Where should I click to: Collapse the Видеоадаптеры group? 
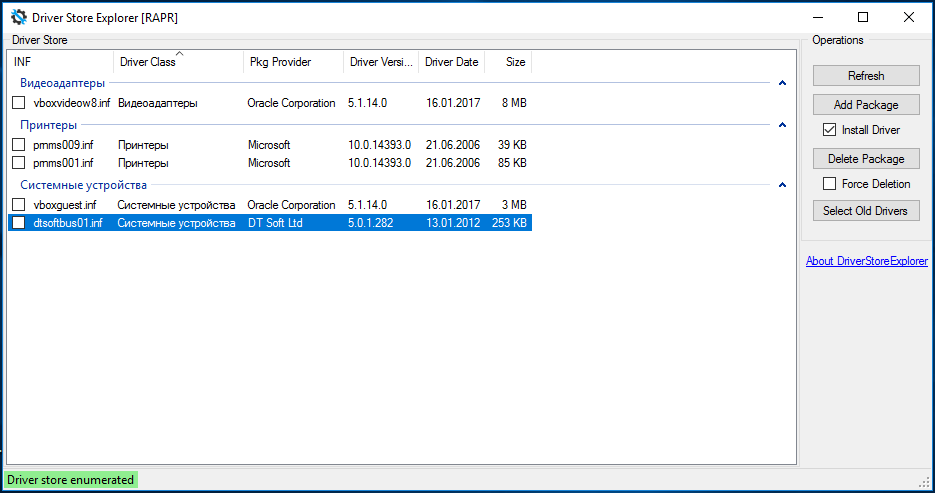click(x=782, y=84)
